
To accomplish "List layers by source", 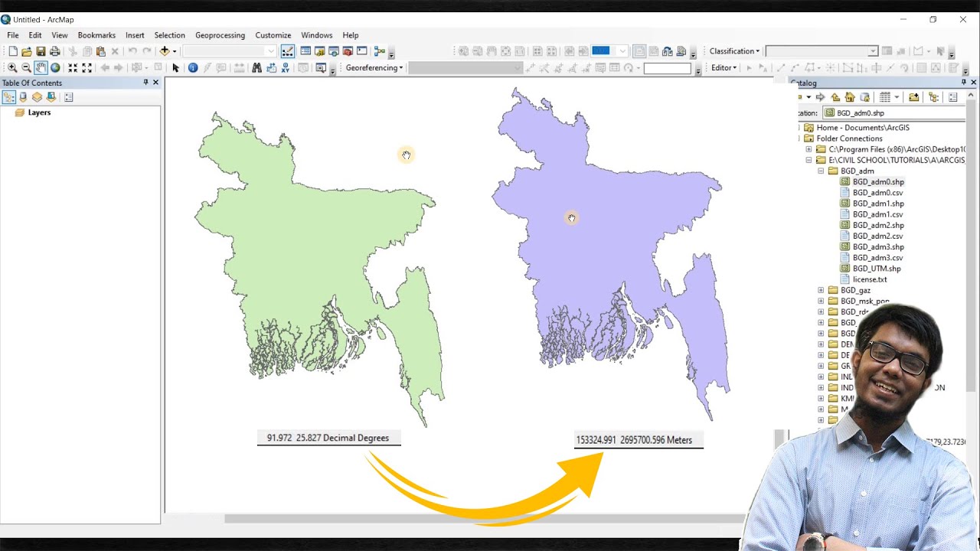I will coord(23,97).
